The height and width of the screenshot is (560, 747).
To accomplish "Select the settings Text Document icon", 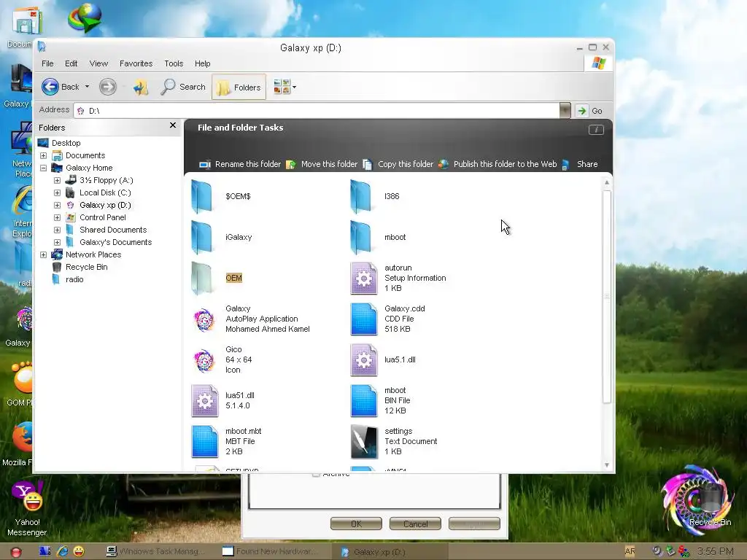I will (363, 441).
